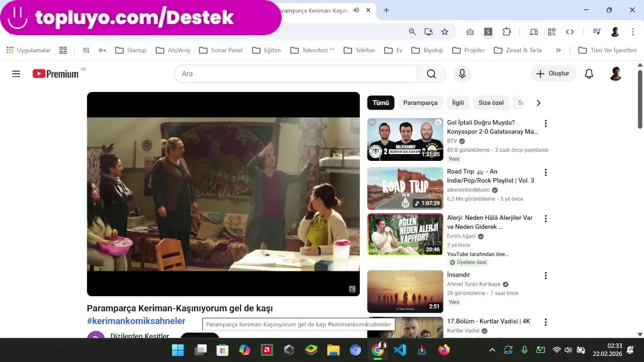Open the AlışVeriş bookmarks folder

pyautogui.click(x=173, y=50)
